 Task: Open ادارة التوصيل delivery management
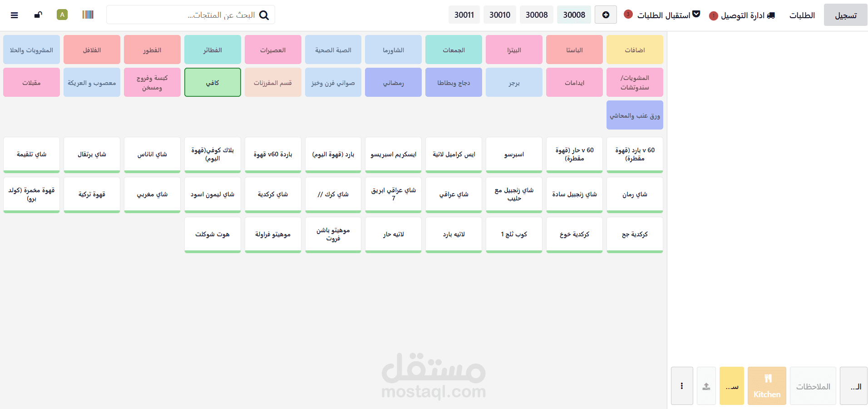click(742, 15)
